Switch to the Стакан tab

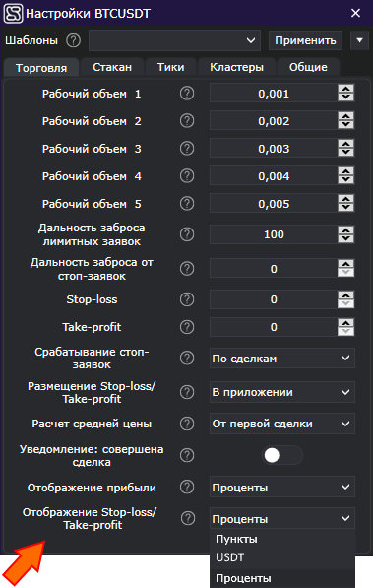112,67
